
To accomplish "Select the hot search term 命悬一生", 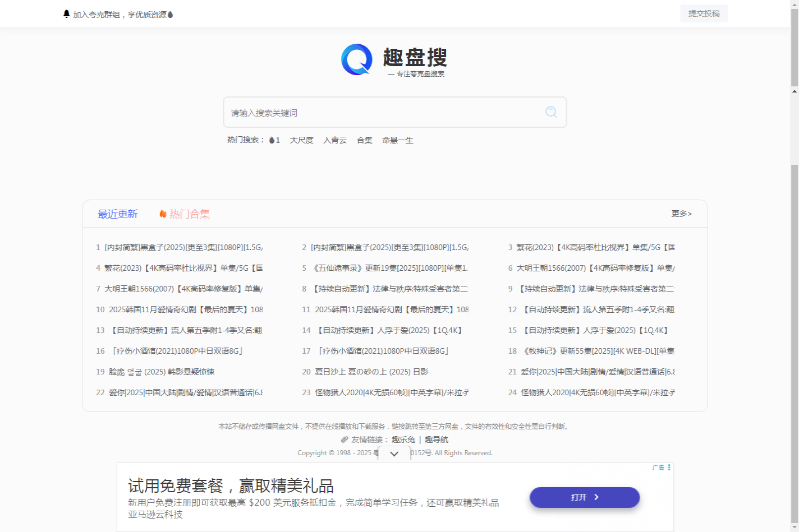I will (398, 140).
